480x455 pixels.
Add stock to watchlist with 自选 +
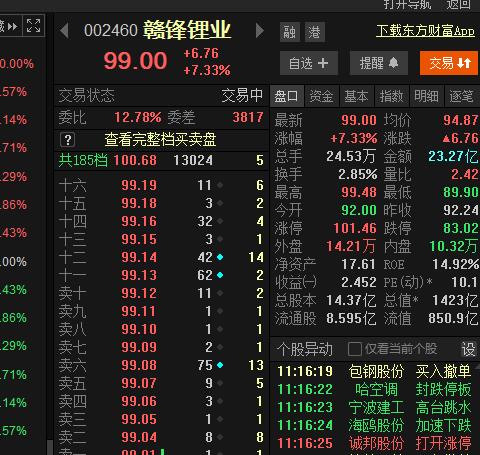[309, 63]
